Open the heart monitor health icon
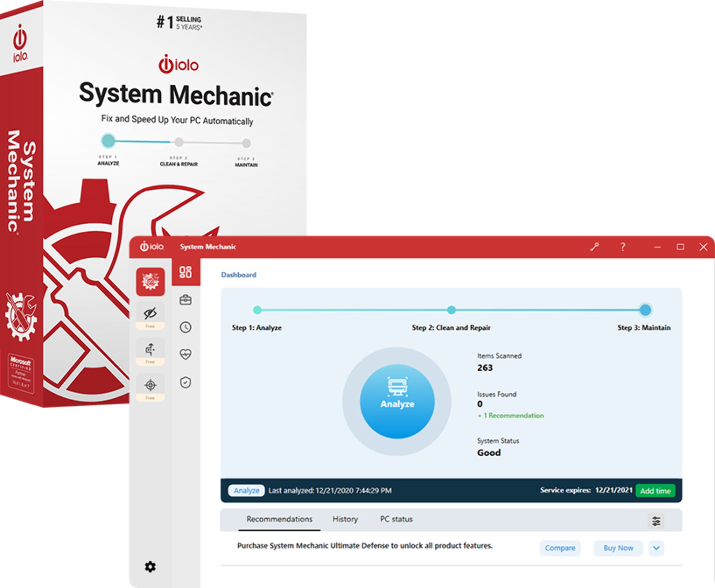The image size is (715, 588). (x=185, y=354)
